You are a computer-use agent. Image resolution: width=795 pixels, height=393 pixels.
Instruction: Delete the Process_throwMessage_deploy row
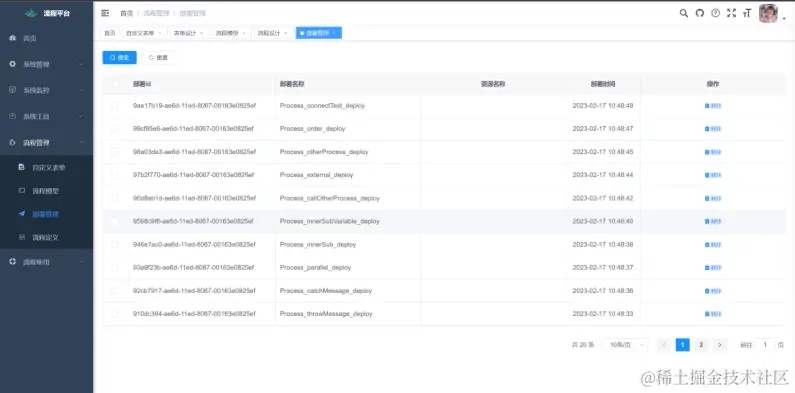click(713, 314)
